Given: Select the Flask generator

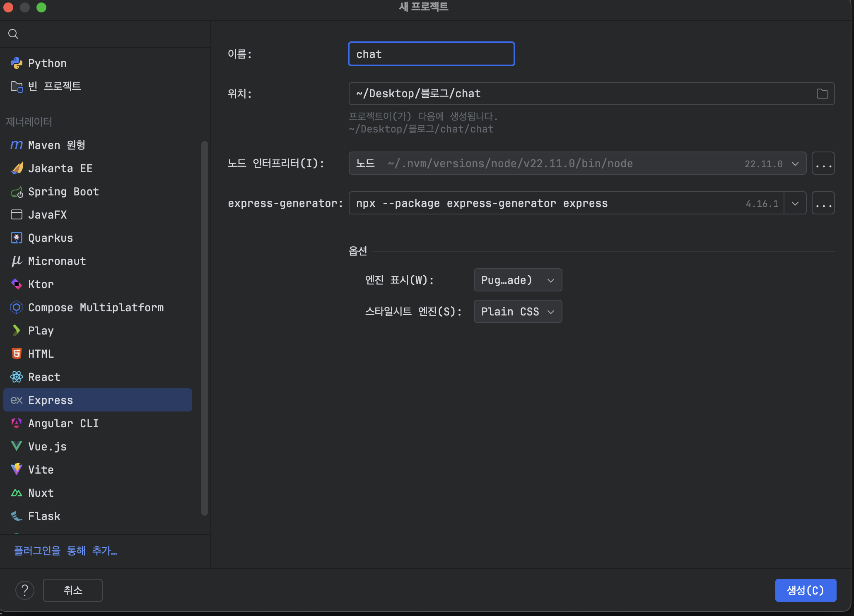Looking at the screenshot, I should [44, 516].
